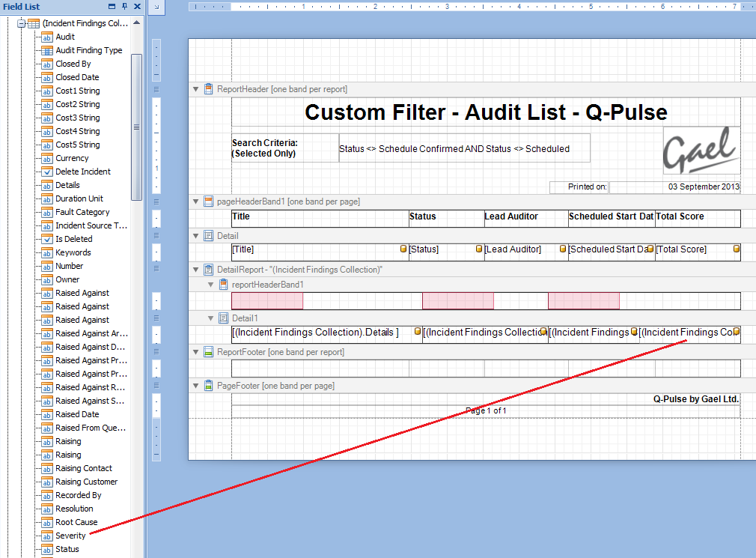Toggle auto-hide pin of Field List
The height and width of the screenshot is (558, 756).
tap(124, 6)
